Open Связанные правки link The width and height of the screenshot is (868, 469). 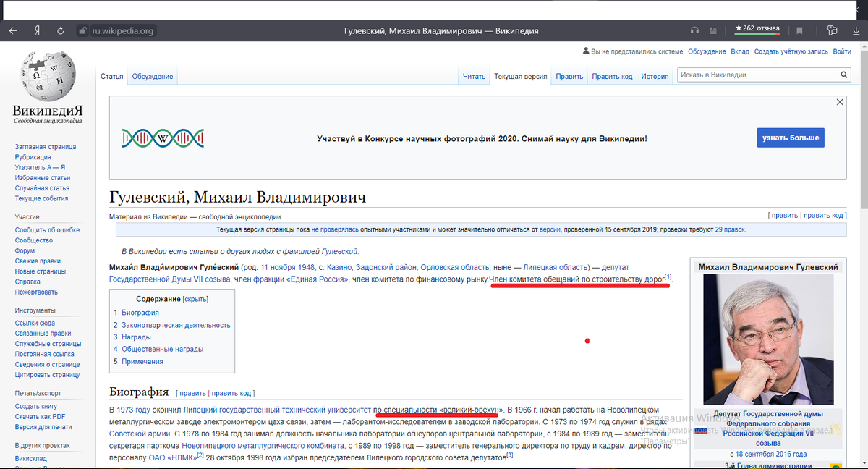[43, 334]
